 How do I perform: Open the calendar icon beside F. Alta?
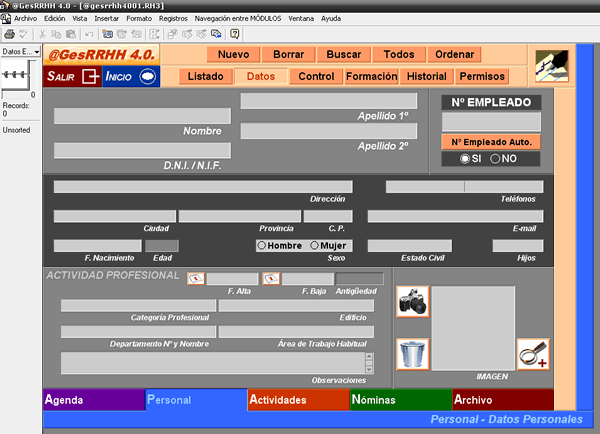pyautogui.click(x=196, y=279)
